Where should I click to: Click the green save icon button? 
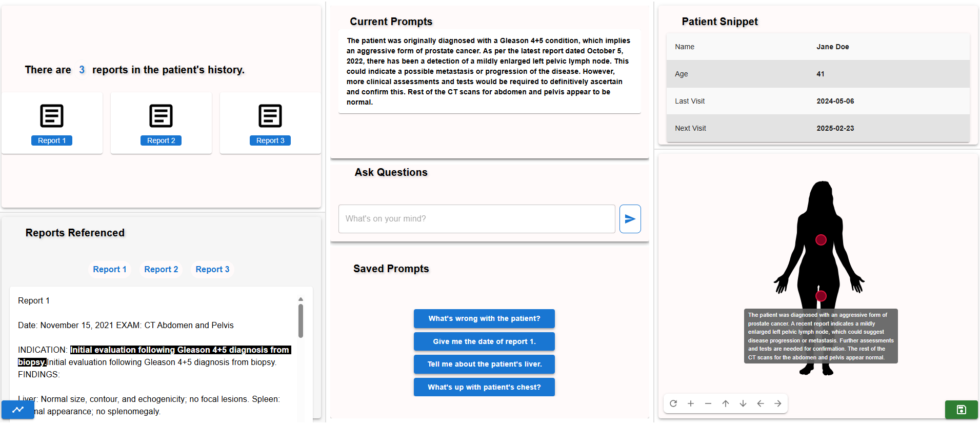coord(961,410)
